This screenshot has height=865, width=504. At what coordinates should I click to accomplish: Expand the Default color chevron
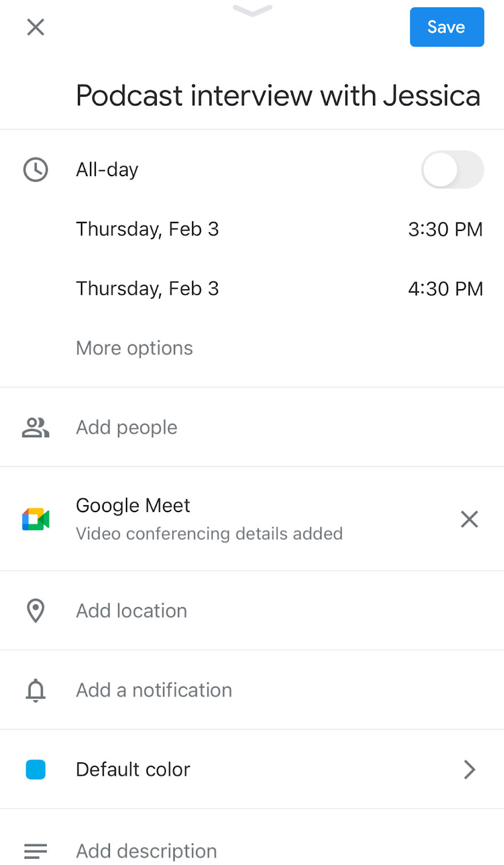click(469, 769)
